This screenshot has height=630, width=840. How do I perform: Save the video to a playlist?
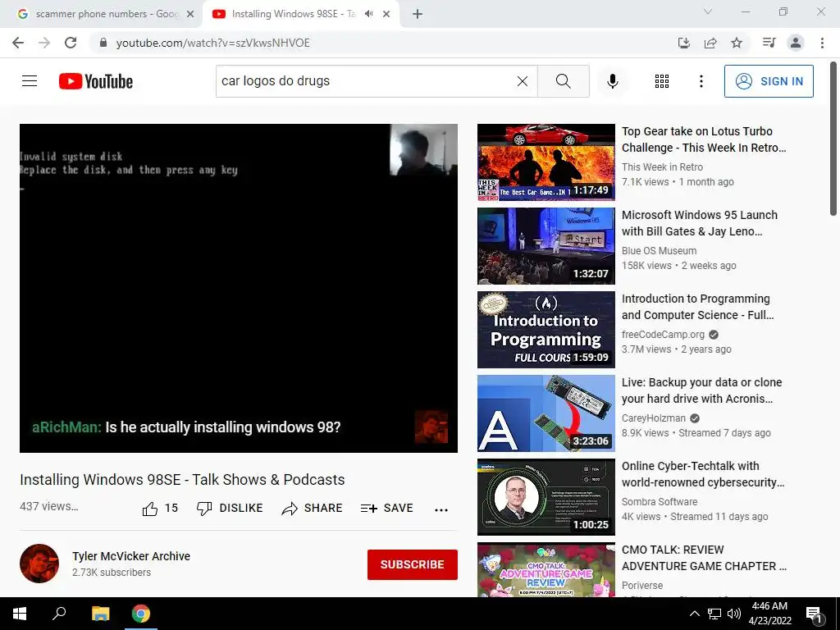coord(387,508)
